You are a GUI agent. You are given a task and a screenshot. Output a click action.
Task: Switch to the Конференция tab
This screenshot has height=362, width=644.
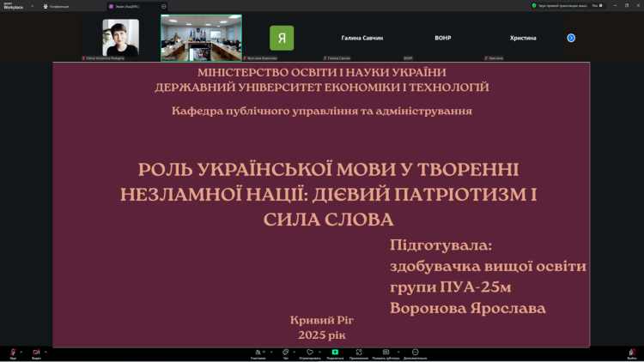(60, 6)
